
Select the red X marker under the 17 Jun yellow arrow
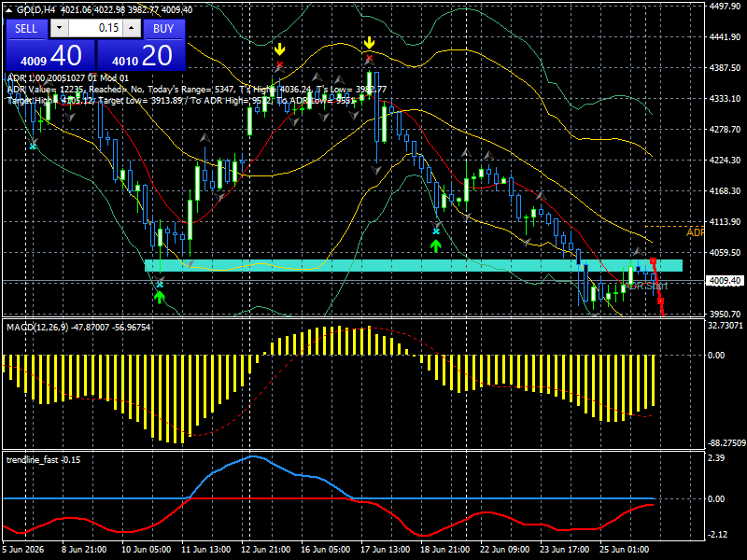pos(369,59)
